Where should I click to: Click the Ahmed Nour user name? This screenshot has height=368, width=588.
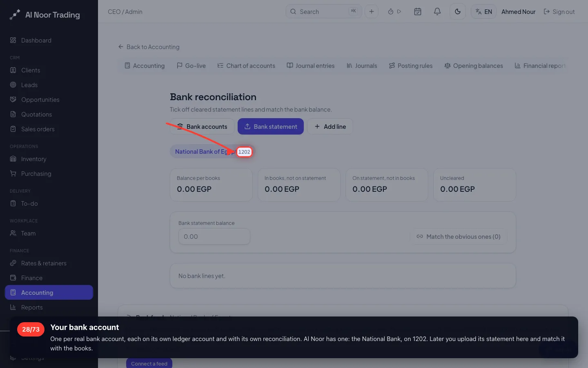click(x=518, y=11)
